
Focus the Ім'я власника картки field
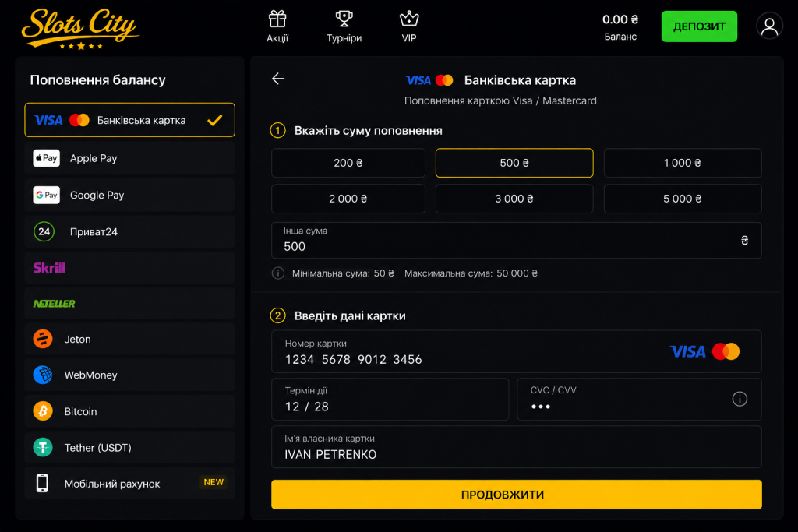point(517,447)
